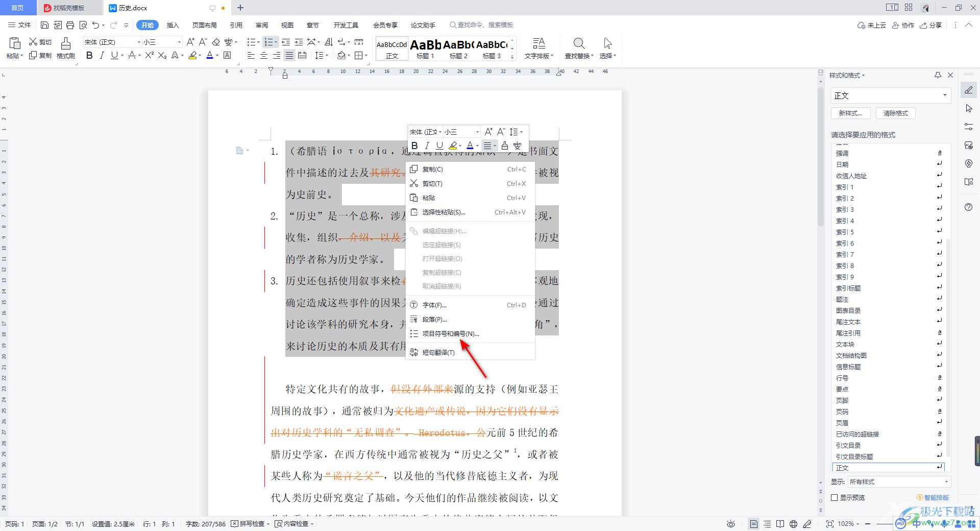Screen dimensions: 980x531
Task: Click the 智能排版 link
Action: coord(933,497)
